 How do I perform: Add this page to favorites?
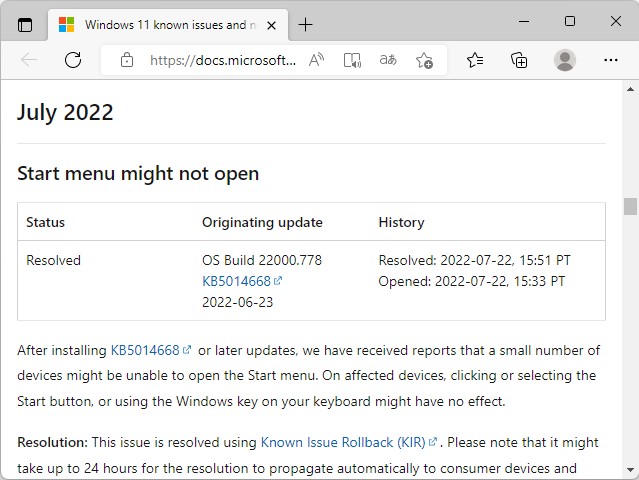tap(424, 60)
